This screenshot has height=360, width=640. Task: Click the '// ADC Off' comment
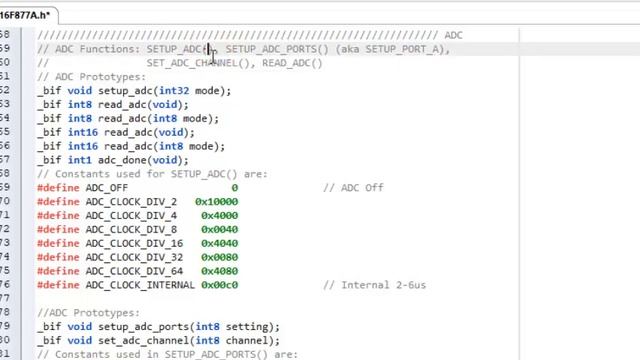[x=353, y=188]
